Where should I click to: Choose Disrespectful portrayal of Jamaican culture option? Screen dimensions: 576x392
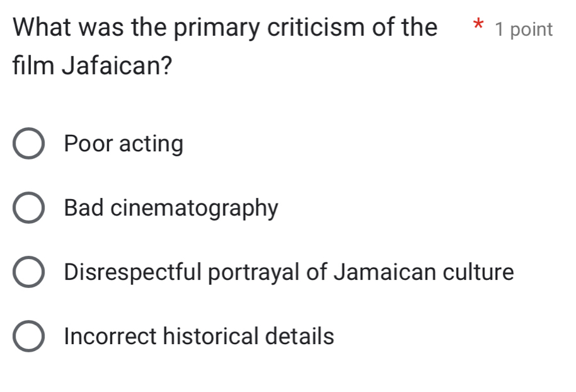[28, 272]
